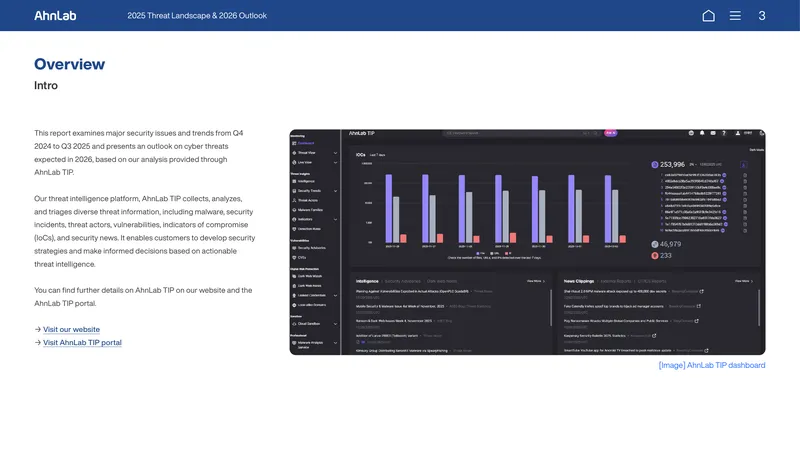Expand the Cloud Sandbox sidebar chevron

[335, 324]
